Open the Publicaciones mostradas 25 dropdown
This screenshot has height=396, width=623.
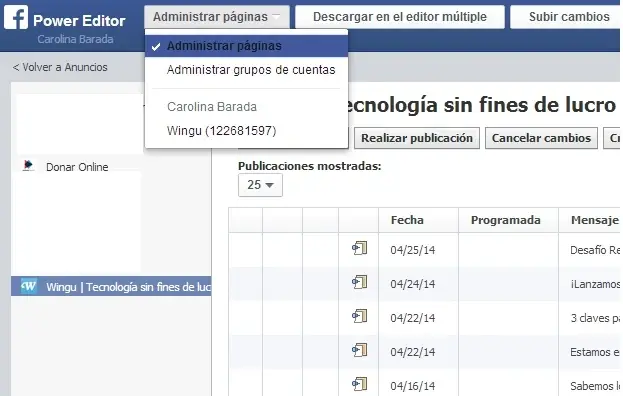[260, 185]
